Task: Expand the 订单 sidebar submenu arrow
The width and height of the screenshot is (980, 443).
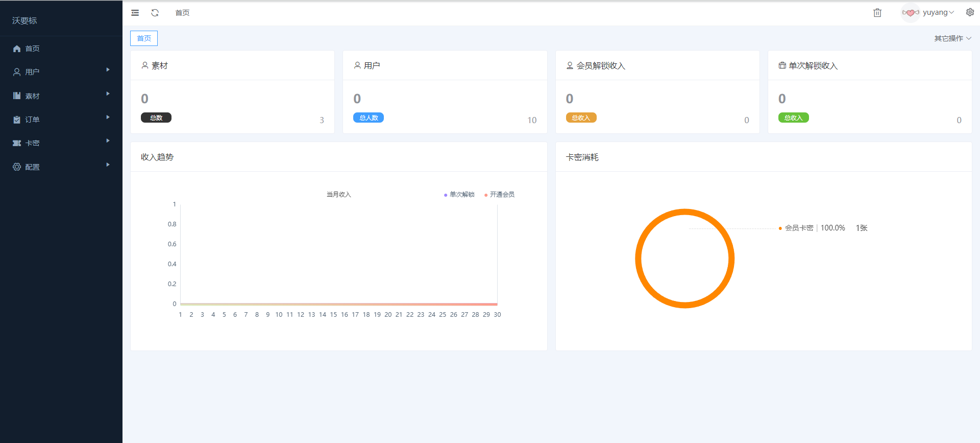Action: point(108,117)
